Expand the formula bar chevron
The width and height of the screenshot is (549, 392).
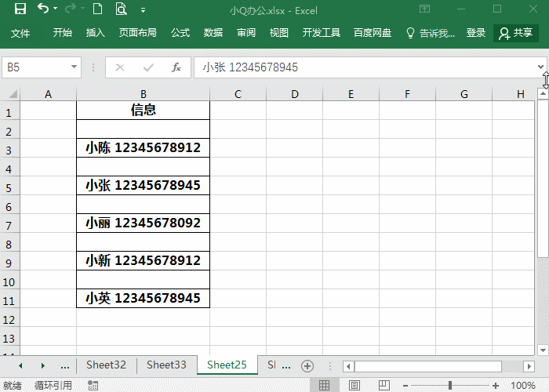point(540,67)
